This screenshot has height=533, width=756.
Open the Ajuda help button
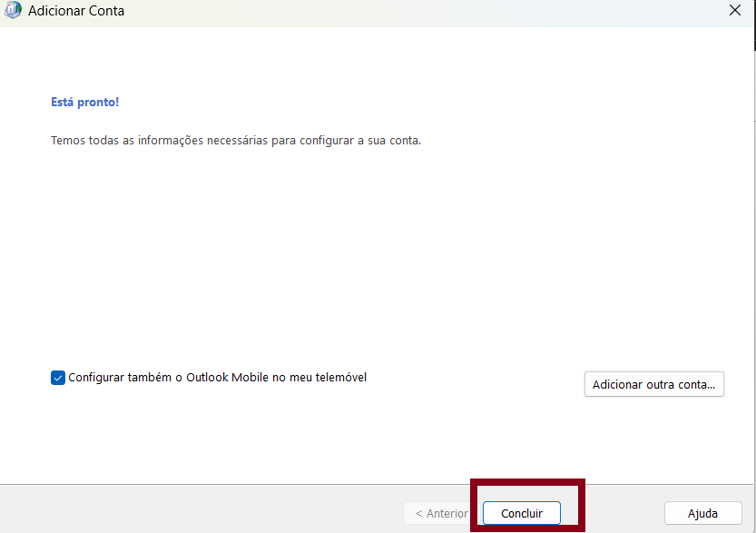coord(702,513)
